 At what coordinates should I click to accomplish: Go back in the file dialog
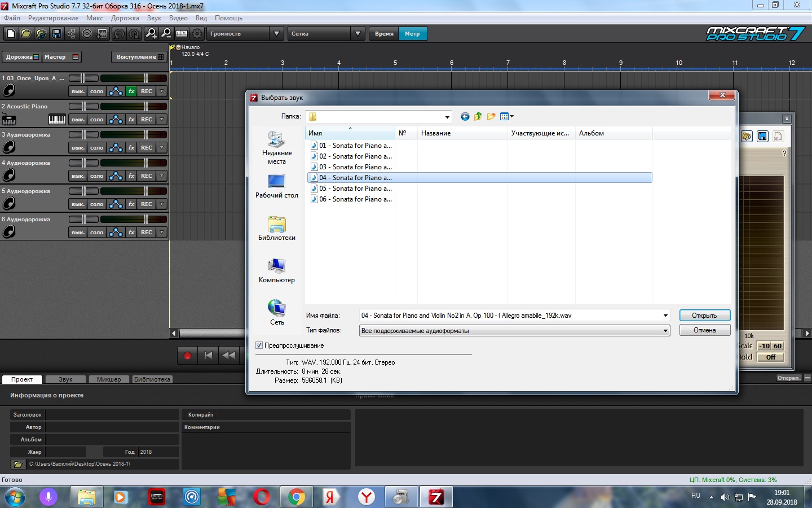(x=465, y=116)
